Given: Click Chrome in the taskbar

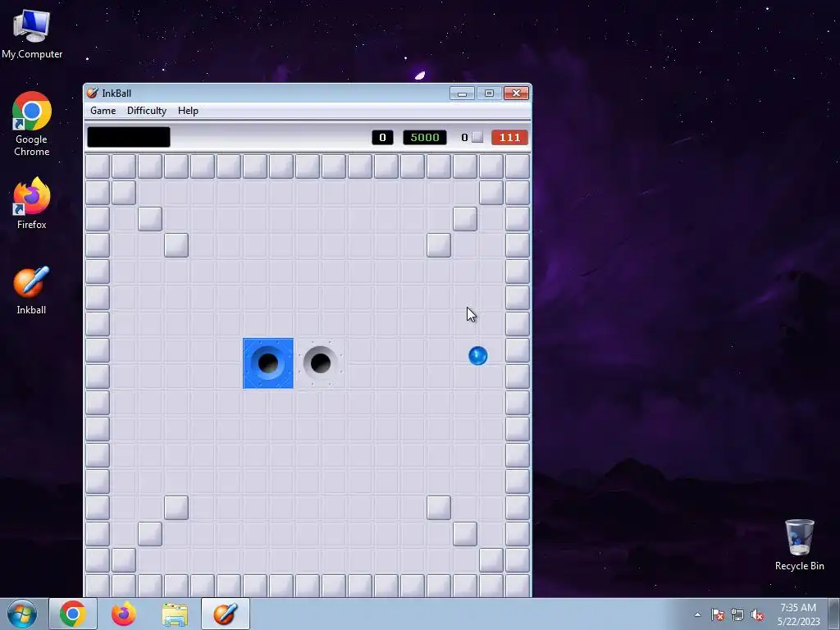Looking at the screenshot, I should [73, 614].
